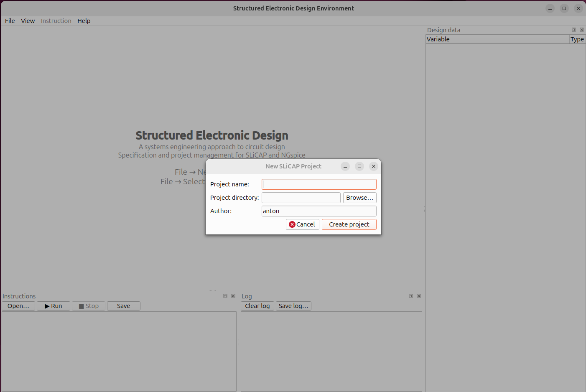Image resolution: width=586 pixels, height=392 pixels.
Task: Float the Log dock panel
Action: (411, 296)
